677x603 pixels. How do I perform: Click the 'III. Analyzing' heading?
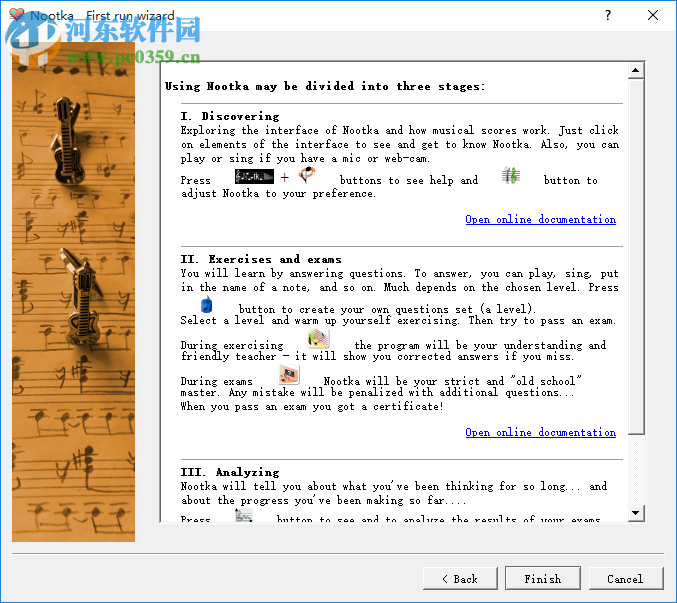click(x=230, y=472)
